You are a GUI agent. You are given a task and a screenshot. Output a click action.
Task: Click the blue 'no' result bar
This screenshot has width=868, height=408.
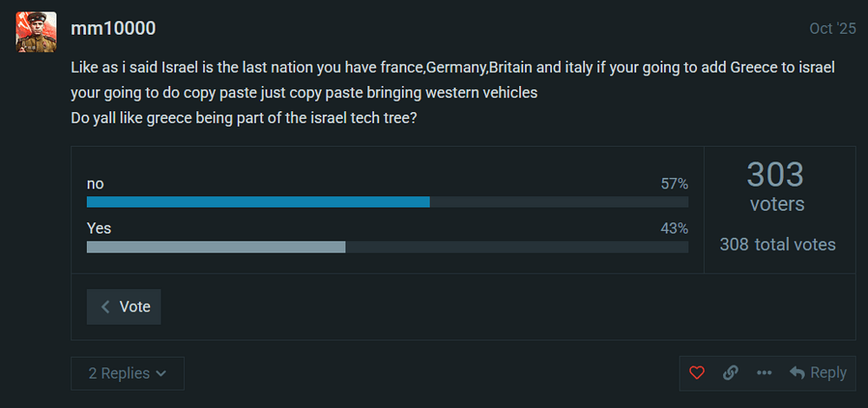(x=258, y=202)
